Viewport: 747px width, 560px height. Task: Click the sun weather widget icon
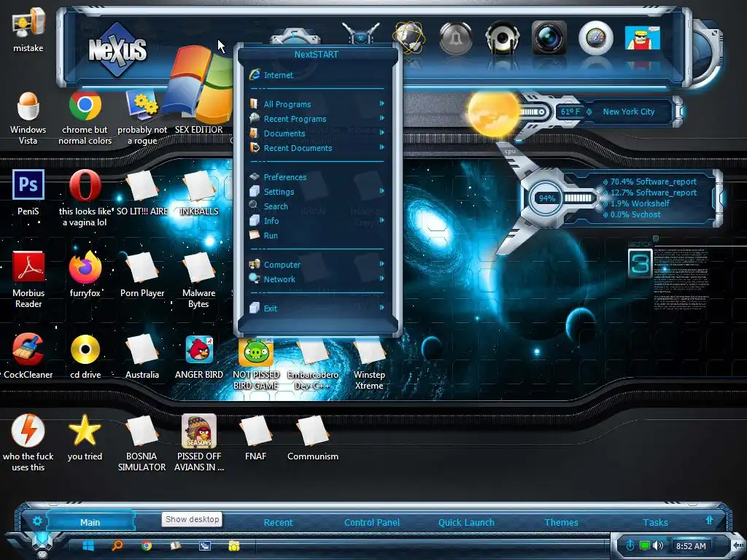(492, 113)
